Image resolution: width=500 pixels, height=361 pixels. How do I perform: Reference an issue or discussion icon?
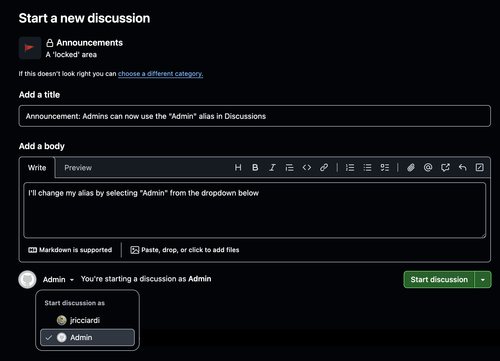click(x=445, y=167)
